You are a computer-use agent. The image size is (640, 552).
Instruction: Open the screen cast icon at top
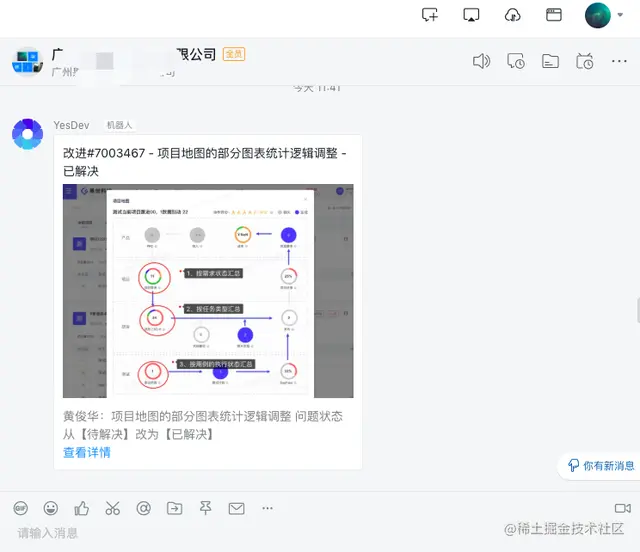click(x=471, y=15)
